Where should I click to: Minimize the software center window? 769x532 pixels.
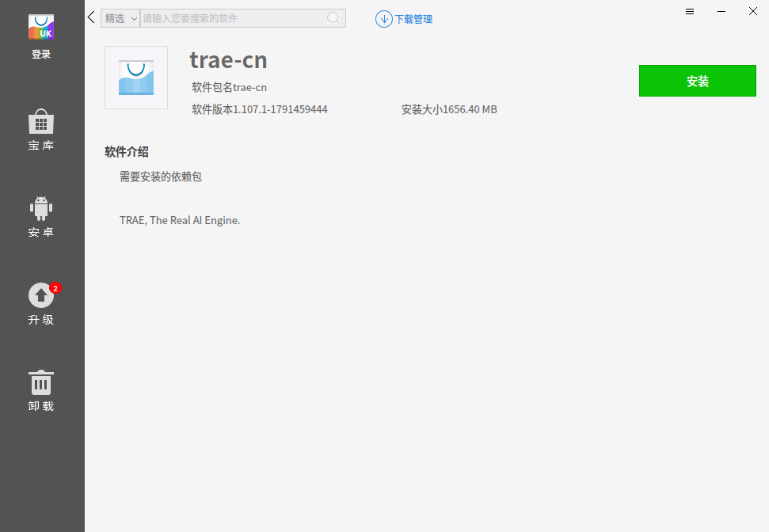[721, 11]
